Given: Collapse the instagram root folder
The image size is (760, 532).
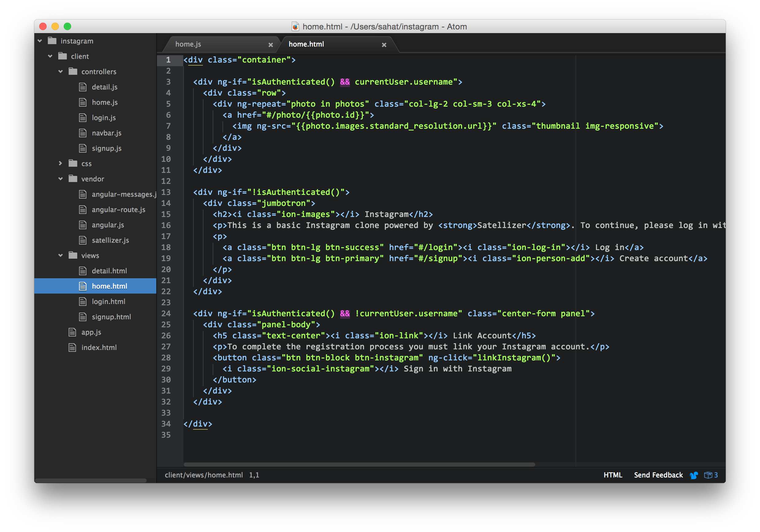Looking at the screenshot, I should [x=40, y=41].
